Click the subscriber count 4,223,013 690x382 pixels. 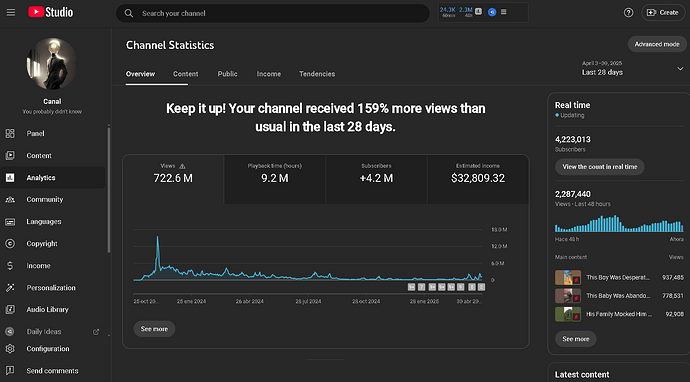573,140
